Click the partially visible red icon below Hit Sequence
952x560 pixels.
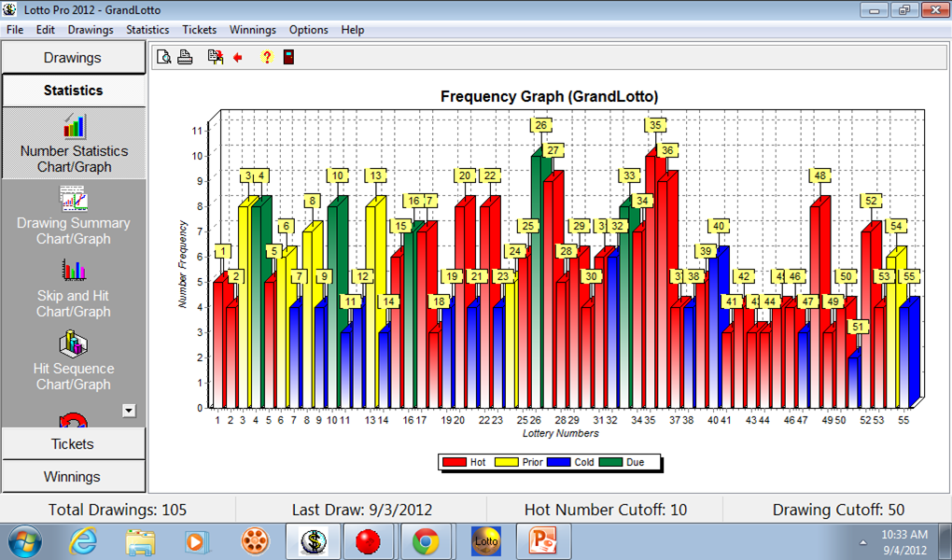(x=74, y=419)
